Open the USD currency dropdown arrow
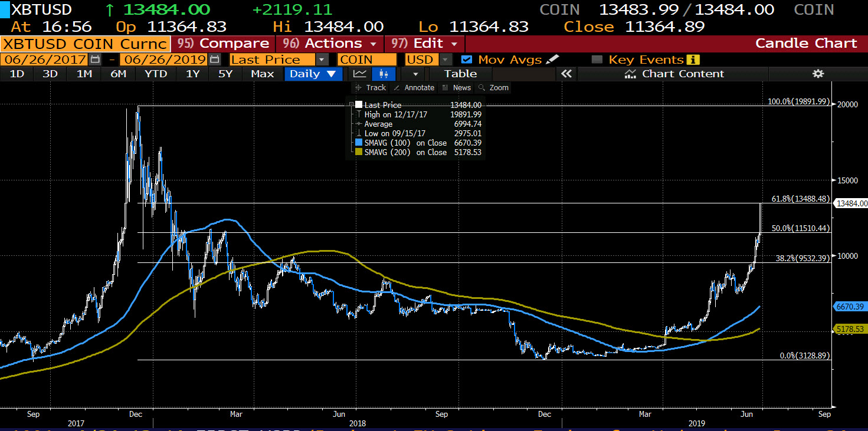The height and width of the screenshot is (431, 868). coord(446,60)
